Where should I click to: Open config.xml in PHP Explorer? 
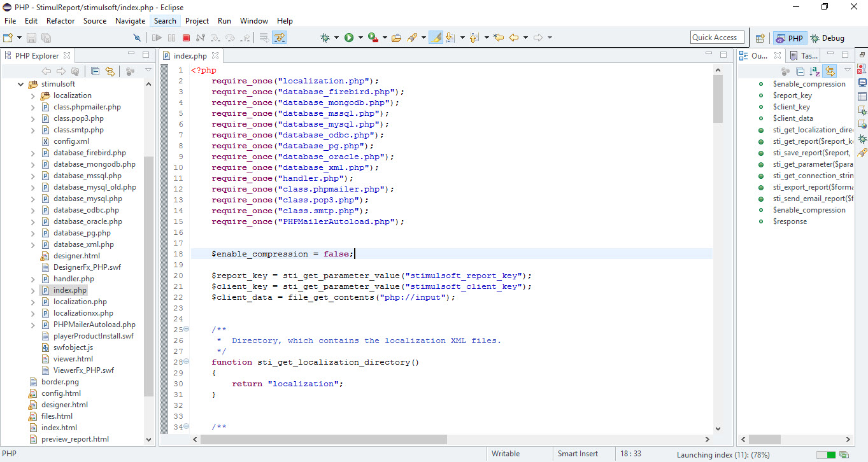click(x=71, y=141)
